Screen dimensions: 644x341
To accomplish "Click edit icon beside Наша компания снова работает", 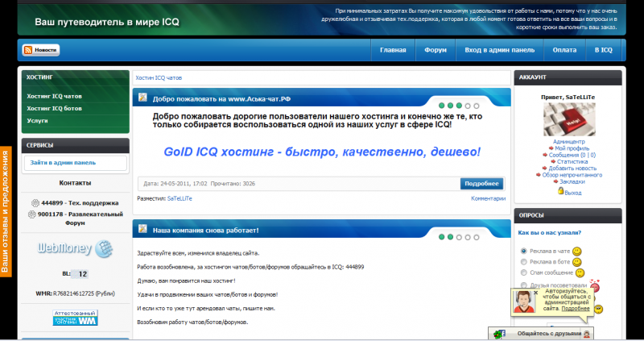I will [142, 229].
